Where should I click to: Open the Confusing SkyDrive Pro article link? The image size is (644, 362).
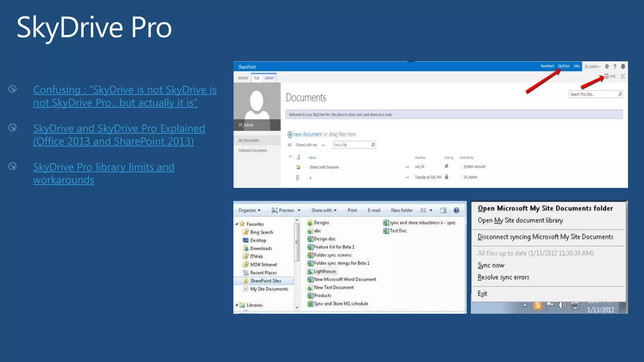pos(125,96)
